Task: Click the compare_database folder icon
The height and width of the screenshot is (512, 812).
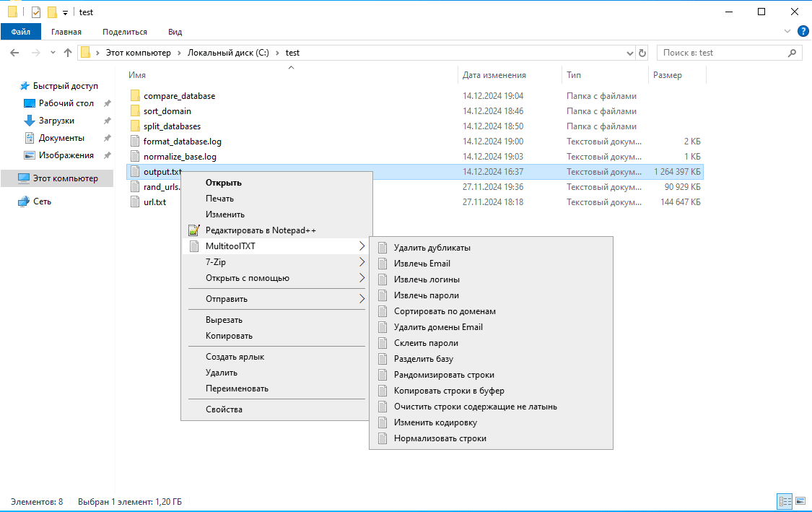Action: pos(134,96)
